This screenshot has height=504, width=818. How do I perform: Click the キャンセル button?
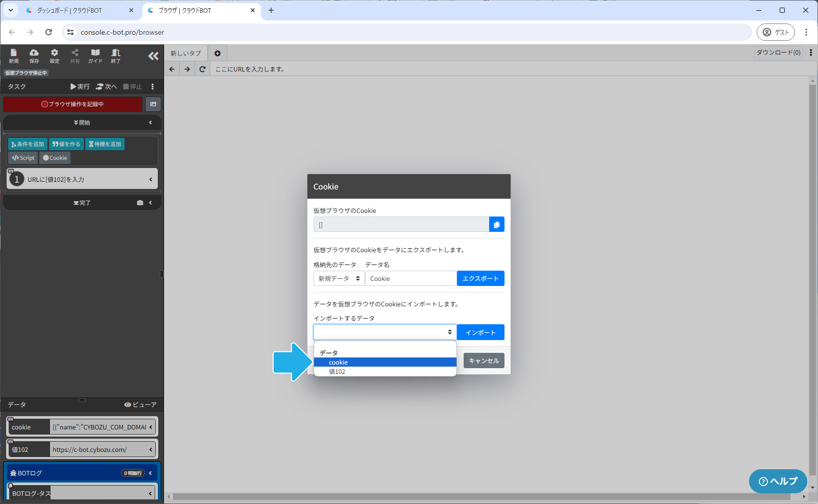[x=484, y=361]
